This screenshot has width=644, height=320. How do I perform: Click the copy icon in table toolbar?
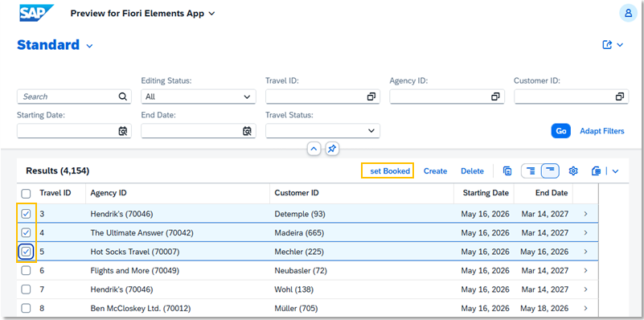507,171
